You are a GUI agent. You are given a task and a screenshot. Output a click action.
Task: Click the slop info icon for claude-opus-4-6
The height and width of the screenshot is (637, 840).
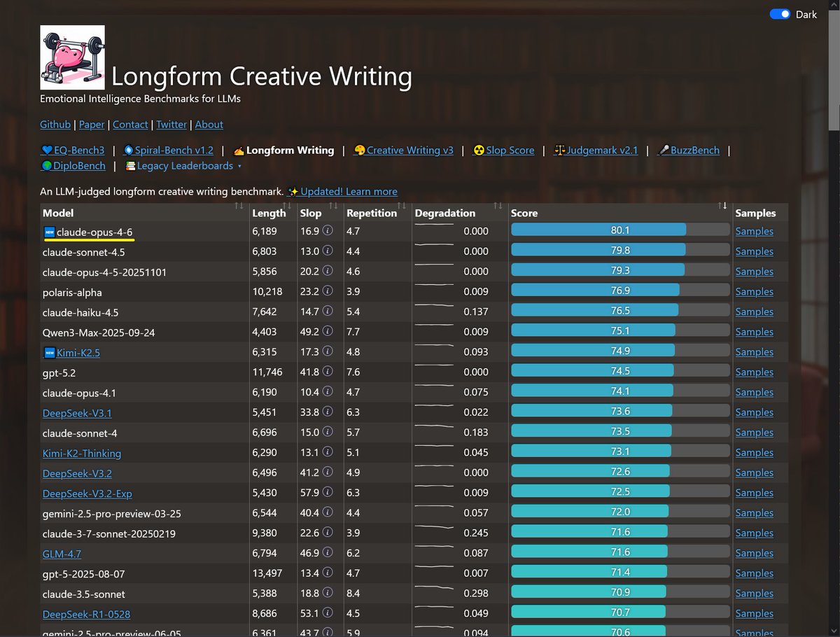pos(328,231)
